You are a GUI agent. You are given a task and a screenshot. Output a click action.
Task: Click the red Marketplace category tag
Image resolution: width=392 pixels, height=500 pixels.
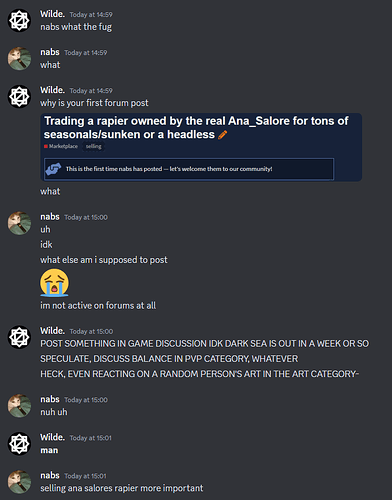(61, 146)
